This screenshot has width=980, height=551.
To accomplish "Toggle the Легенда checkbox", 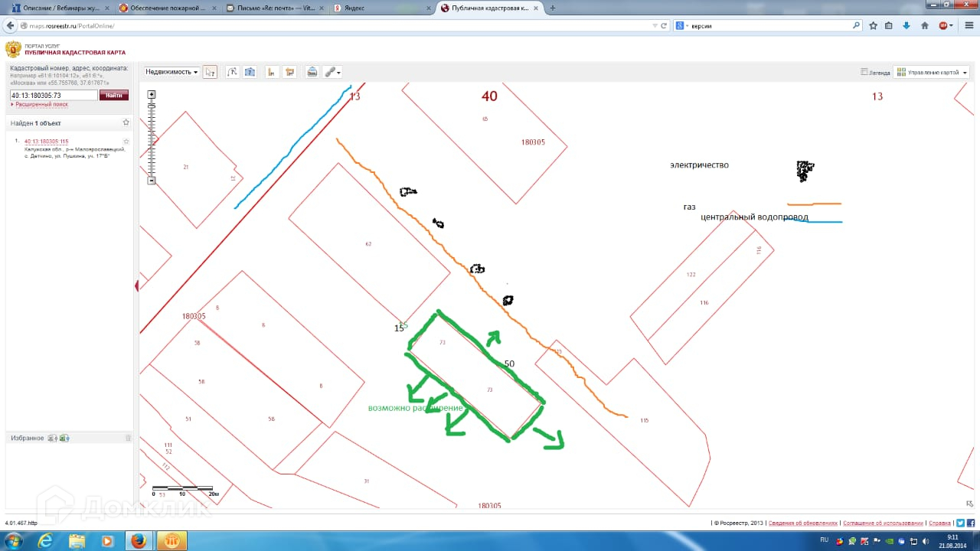I will [x=864, y=72].
